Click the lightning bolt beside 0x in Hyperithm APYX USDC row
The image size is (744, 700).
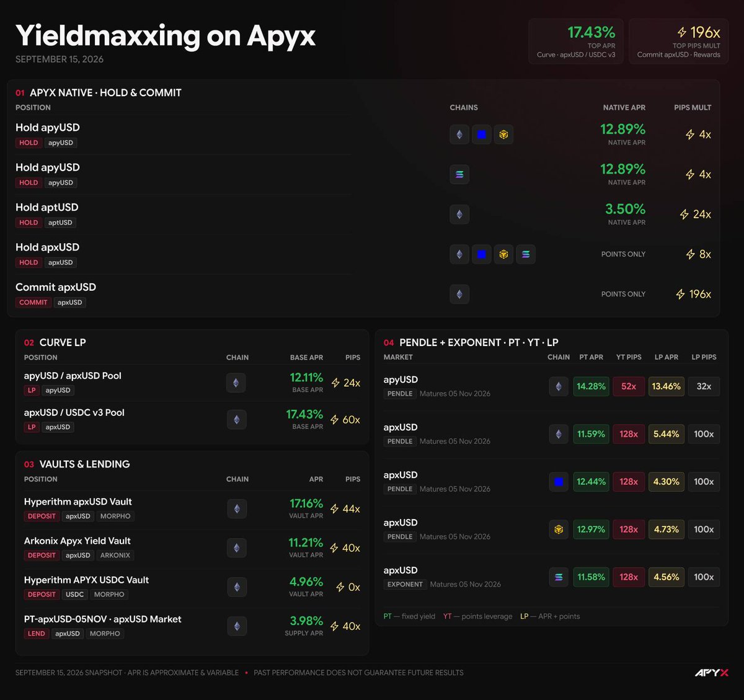click(x=340, y=587)
